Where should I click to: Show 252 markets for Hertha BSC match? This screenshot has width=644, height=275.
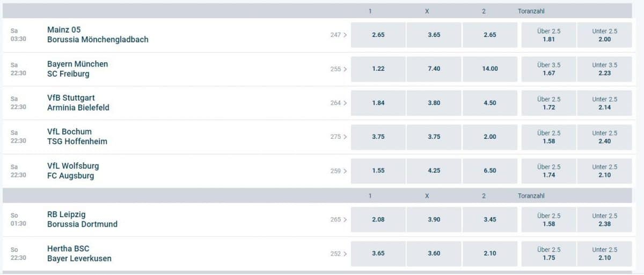[x=339, y=254]
